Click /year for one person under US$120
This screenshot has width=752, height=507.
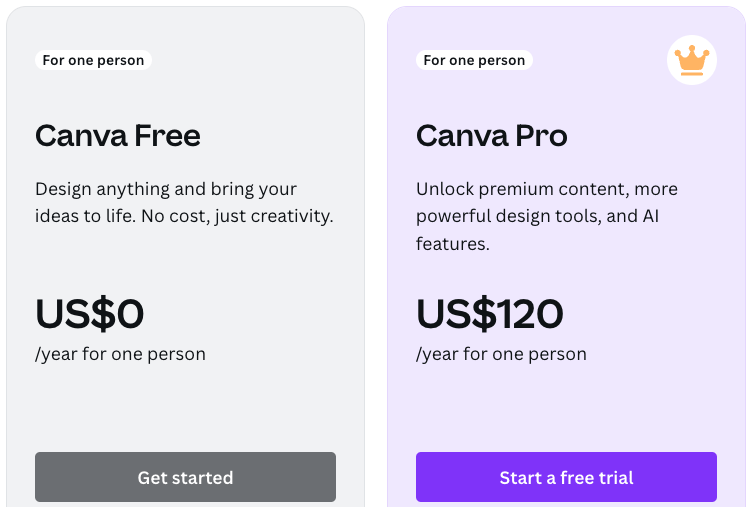[x=501, y=354]
